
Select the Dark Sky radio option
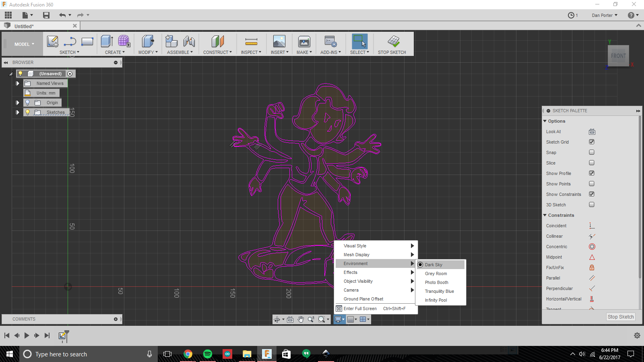point(420,265)
